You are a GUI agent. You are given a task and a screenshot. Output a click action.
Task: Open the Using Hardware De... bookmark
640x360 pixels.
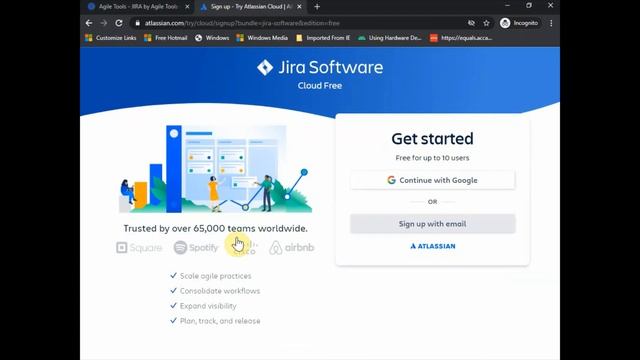pyautogui.click(x=390, y=38)
